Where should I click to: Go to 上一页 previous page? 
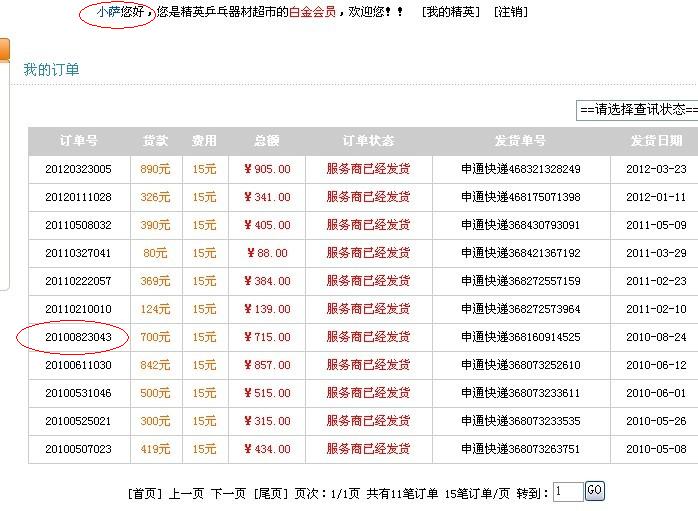coord(186,493)
